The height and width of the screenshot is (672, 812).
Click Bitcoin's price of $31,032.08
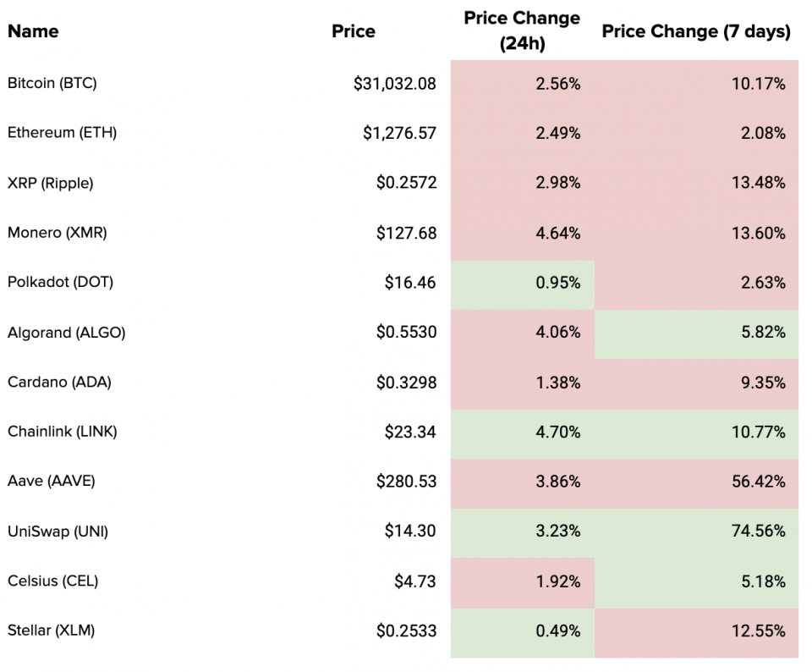(395, 84)
